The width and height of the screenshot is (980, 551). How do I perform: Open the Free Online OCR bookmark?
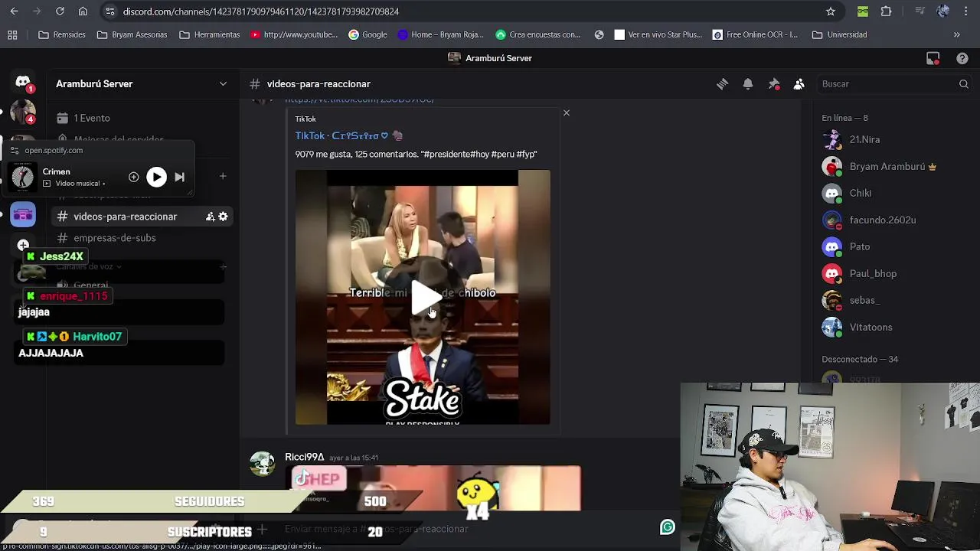click(x=755, y=34)
